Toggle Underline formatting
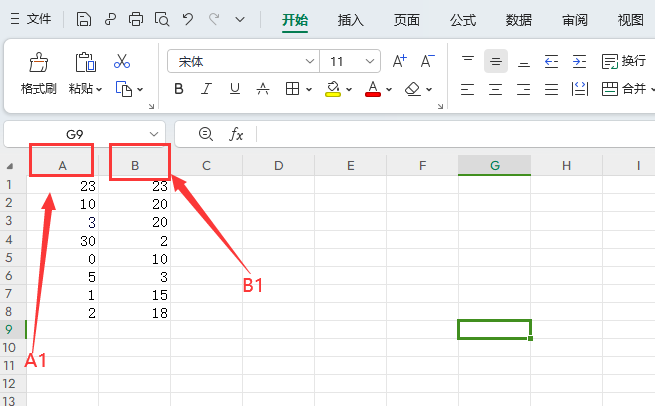655x406 pixels. pyautogui.click(x=235, y=89)
